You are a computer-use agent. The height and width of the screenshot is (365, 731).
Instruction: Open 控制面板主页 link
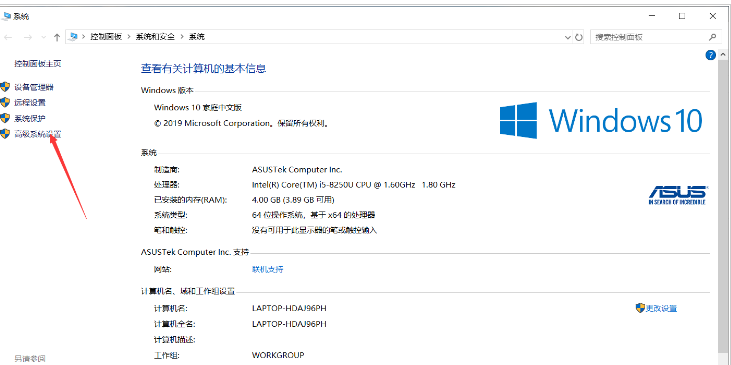coord(38,63)
